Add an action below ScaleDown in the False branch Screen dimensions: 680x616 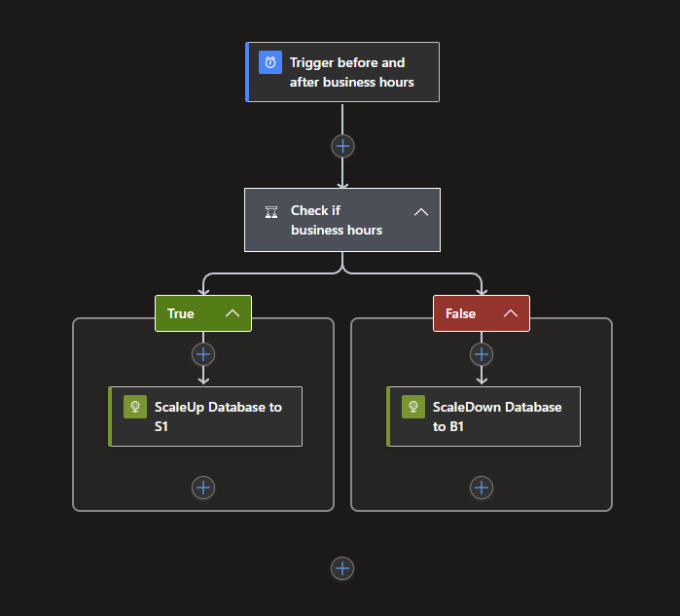click(x=482, y=488)
